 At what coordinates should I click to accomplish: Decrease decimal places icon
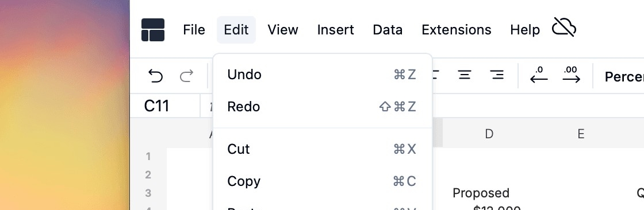tap(539, 75)
